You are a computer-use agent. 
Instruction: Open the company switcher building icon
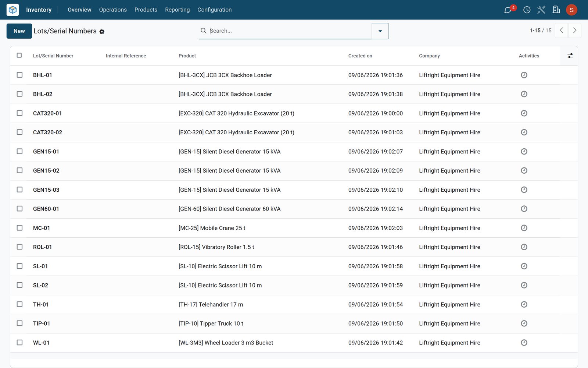[556, 10]
